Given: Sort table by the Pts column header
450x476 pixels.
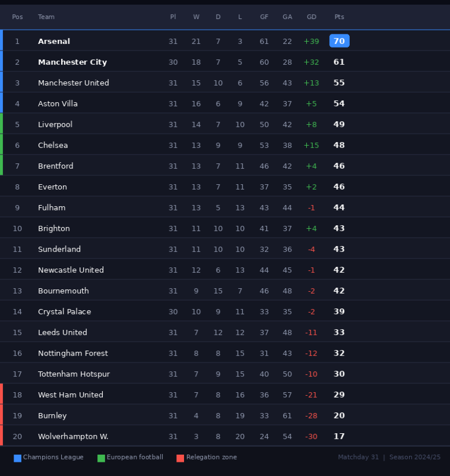Looking at the screenshot, I should [339, 17].
